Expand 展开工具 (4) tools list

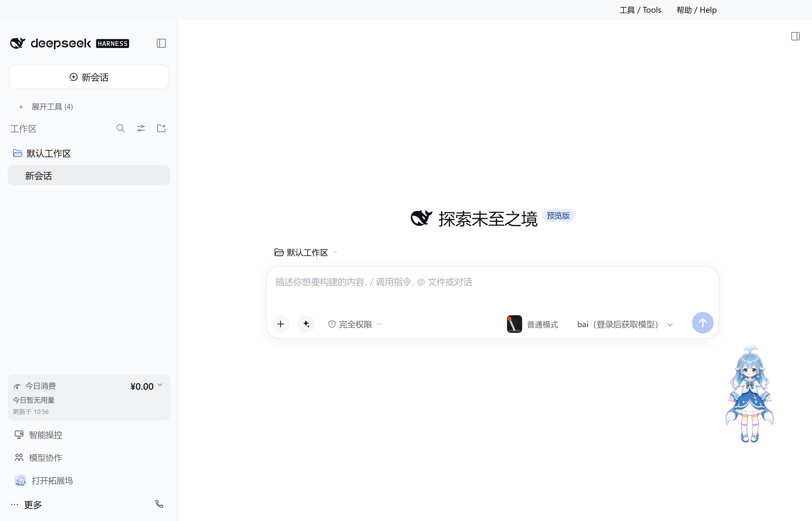coord(46,107)
